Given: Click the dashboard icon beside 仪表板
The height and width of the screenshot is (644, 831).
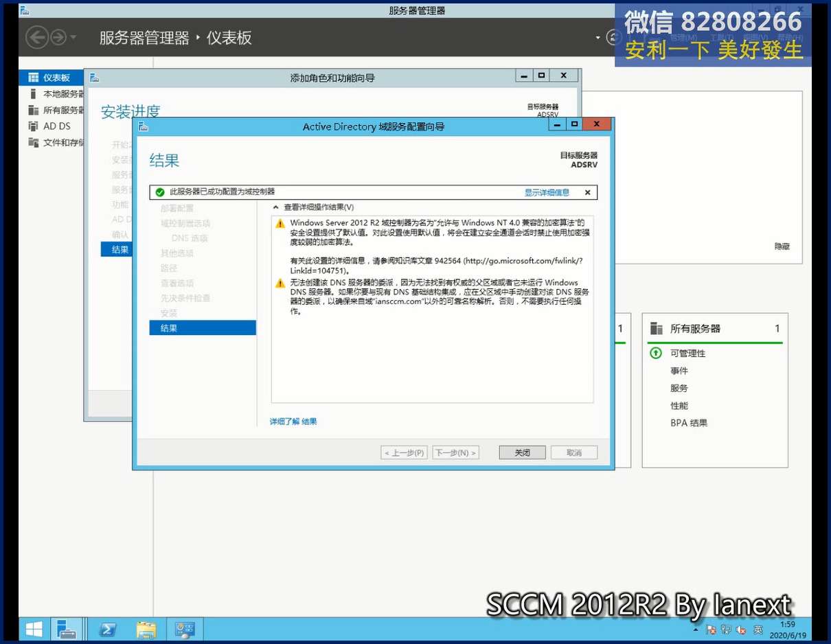Looking at the screenshot, I should point(33,78).
